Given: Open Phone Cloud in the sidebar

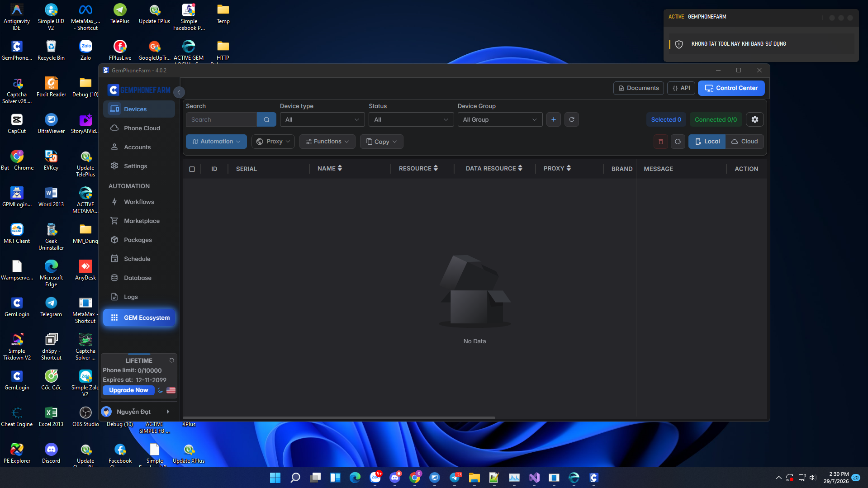Looking at the screenshot, I should click(x=139, y=128).
